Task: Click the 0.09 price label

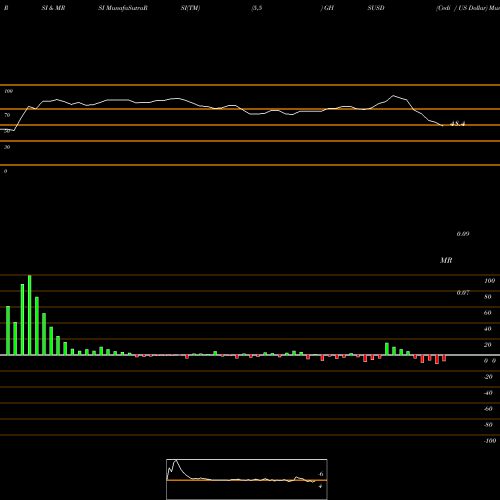Action: pos(463,234)
